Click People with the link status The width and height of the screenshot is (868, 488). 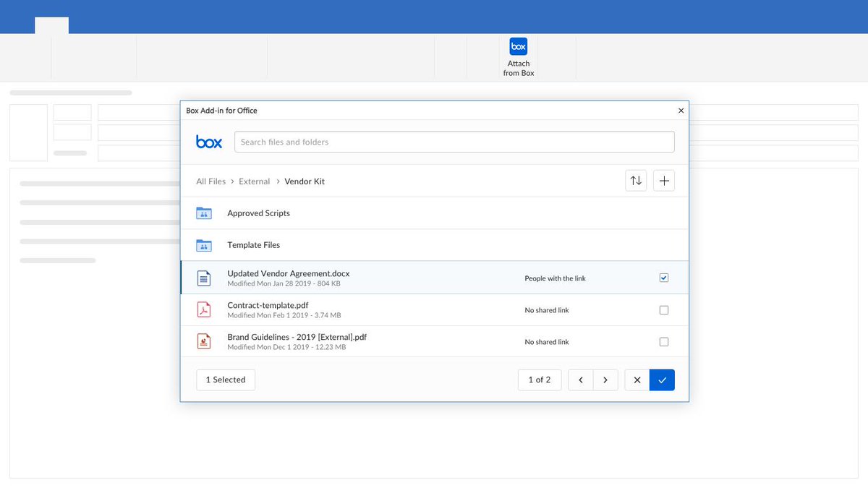(556, 278)
